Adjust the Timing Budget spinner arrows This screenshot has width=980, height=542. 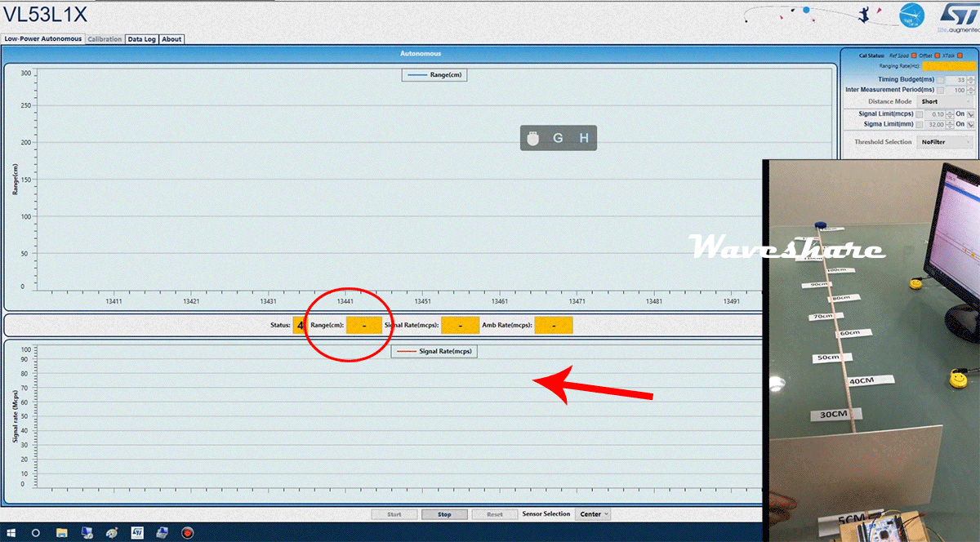click(970, 80)
